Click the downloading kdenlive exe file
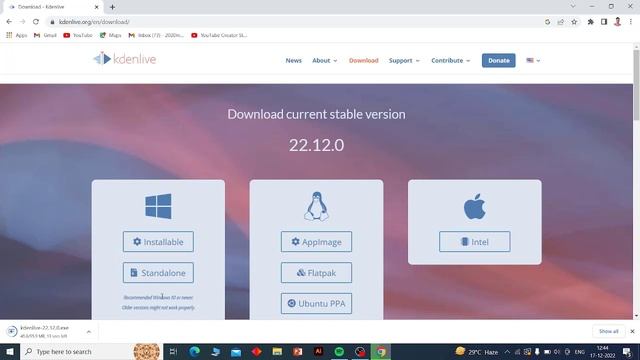Viewport: 640px width, 360px height. 44,331
